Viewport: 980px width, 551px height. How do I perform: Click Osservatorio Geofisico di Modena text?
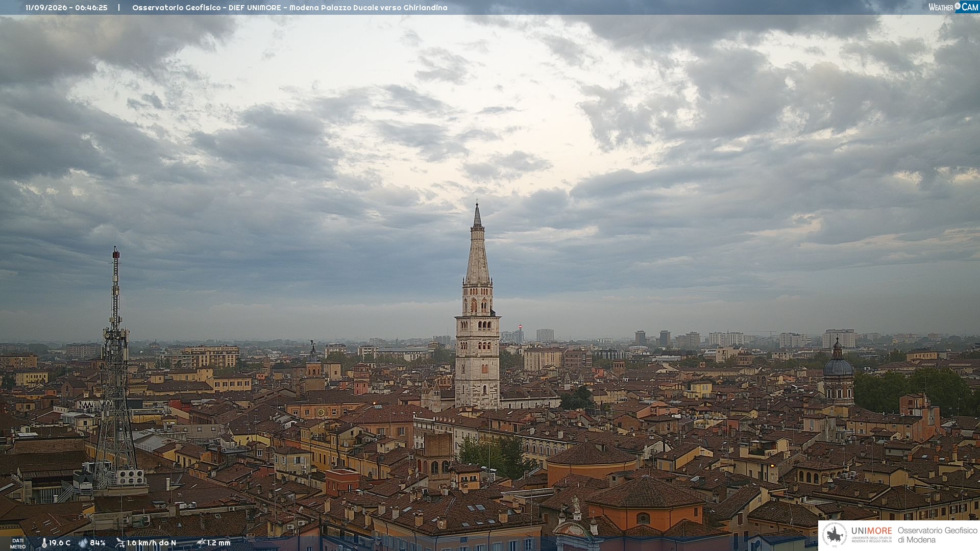[937, 535]
